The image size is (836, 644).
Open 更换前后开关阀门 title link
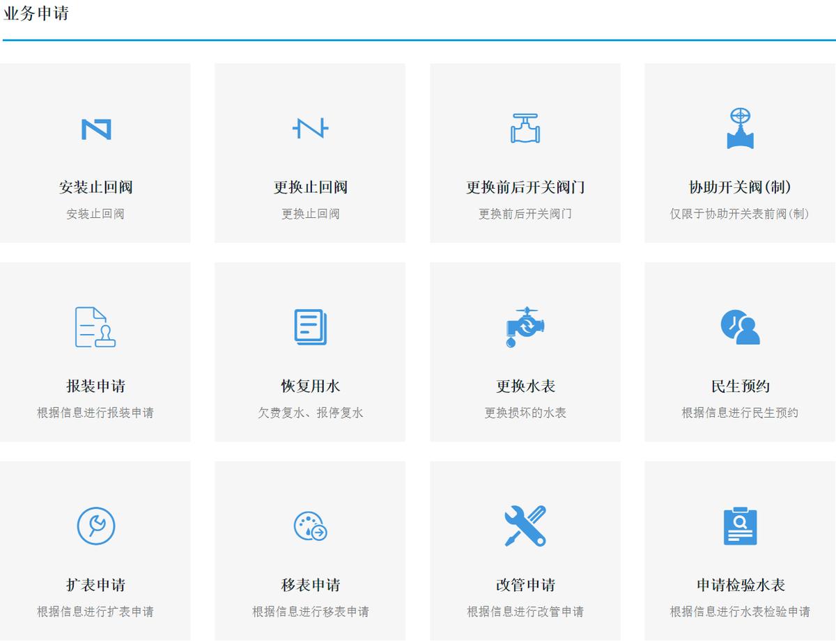pos(525,187)
